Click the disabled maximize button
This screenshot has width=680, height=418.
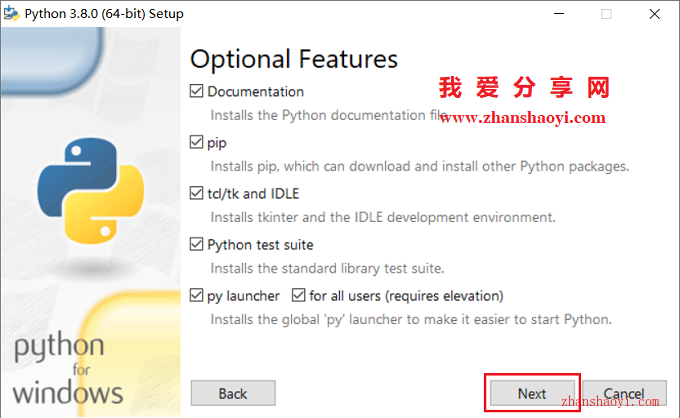click(x=606, y=14)
